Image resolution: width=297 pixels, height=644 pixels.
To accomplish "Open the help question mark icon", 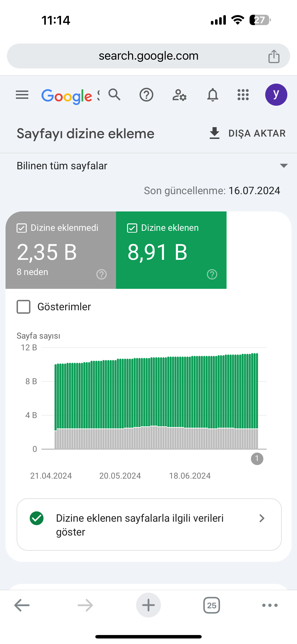I will click(146, 95).
